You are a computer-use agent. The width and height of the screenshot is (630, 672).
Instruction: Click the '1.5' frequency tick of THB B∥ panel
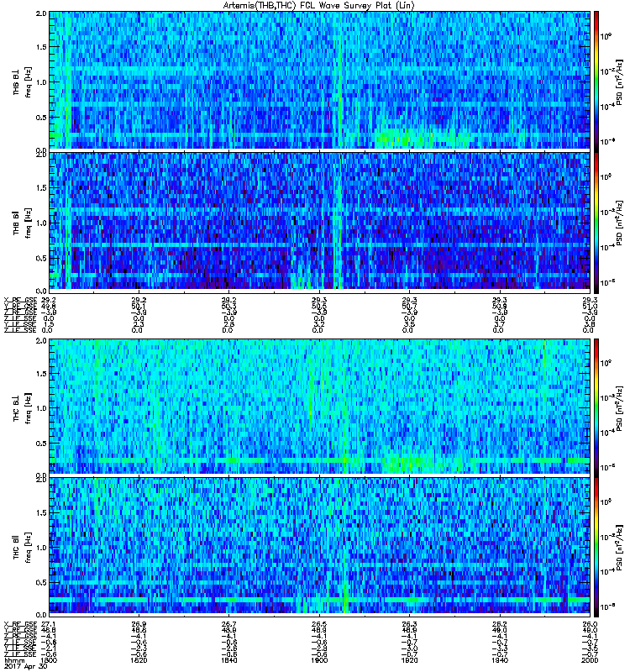point(41,187)
